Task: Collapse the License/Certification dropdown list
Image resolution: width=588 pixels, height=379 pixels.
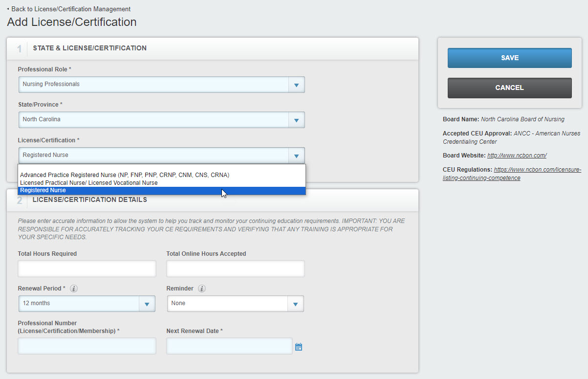Action: click(296, 155)
